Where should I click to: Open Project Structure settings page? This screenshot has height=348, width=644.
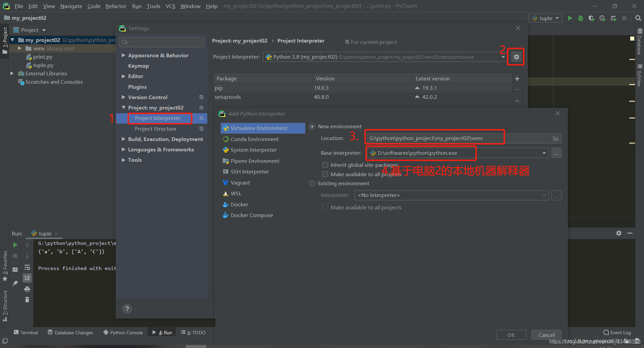coord(155,129)
